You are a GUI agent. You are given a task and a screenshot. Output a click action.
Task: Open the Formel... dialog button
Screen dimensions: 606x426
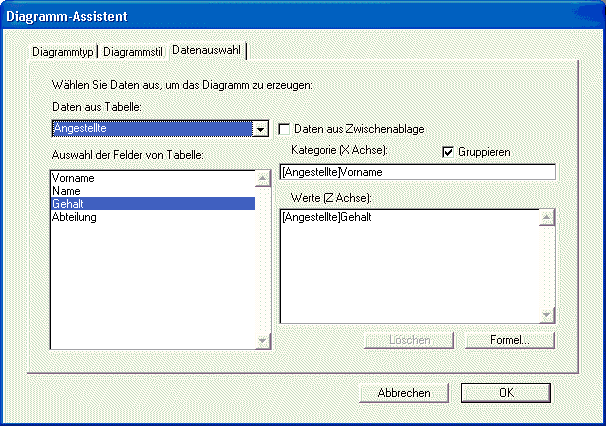(x=510, y=340)
